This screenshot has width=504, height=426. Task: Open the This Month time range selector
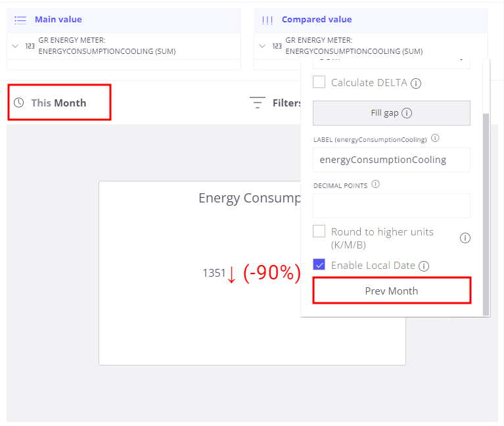(59, 103)
